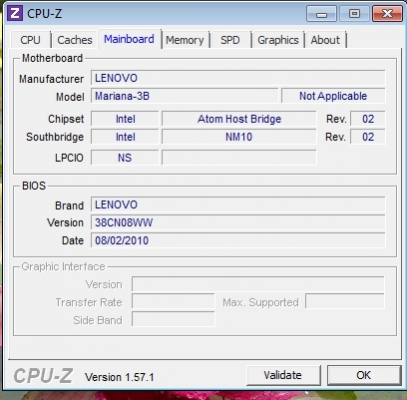
Task: Click the Southbridge Rev. 02 field
Action: (x=368, y=137)
